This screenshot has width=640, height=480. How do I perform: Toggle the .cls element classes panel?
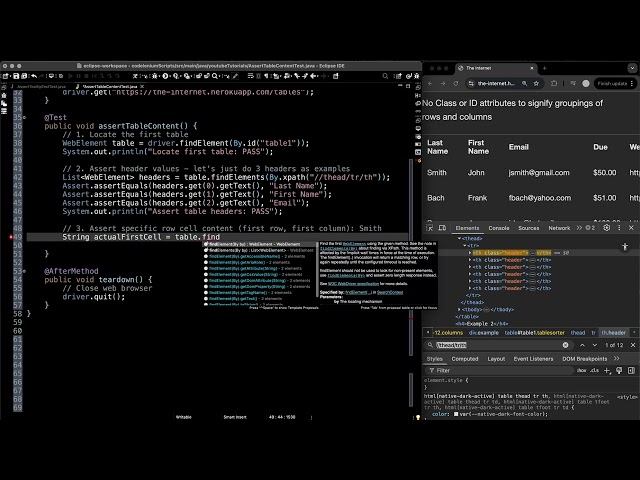click(x=595, y=370)
